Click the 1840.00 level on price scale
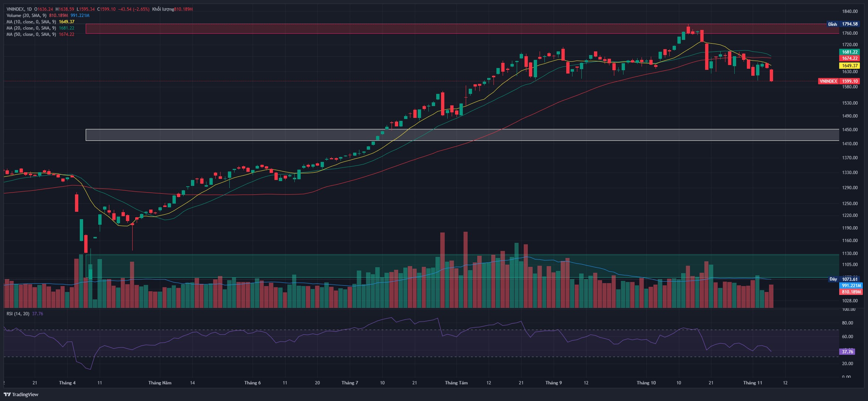 (850, 11)
